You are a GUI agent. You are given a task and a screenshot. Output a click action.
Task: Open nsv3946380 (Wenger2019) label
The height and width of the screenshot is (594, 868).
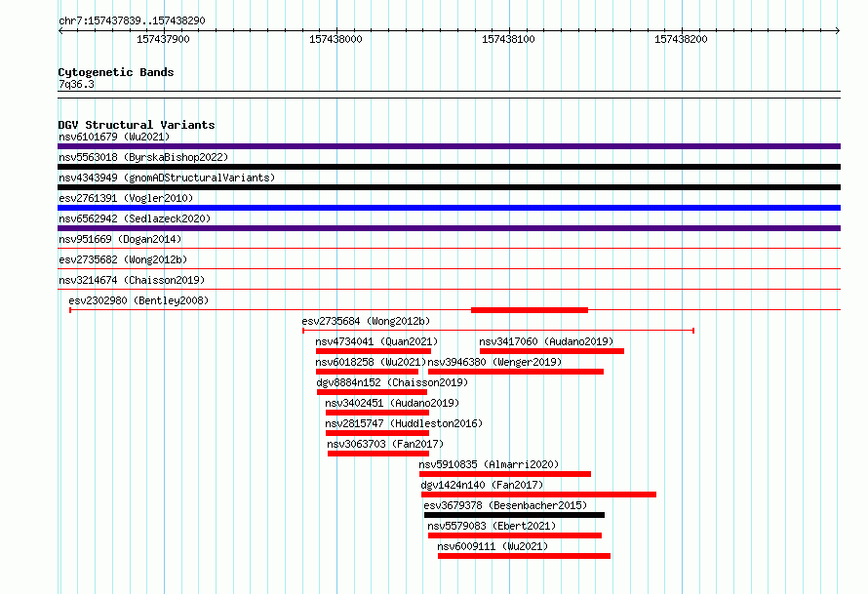(494, 362)
